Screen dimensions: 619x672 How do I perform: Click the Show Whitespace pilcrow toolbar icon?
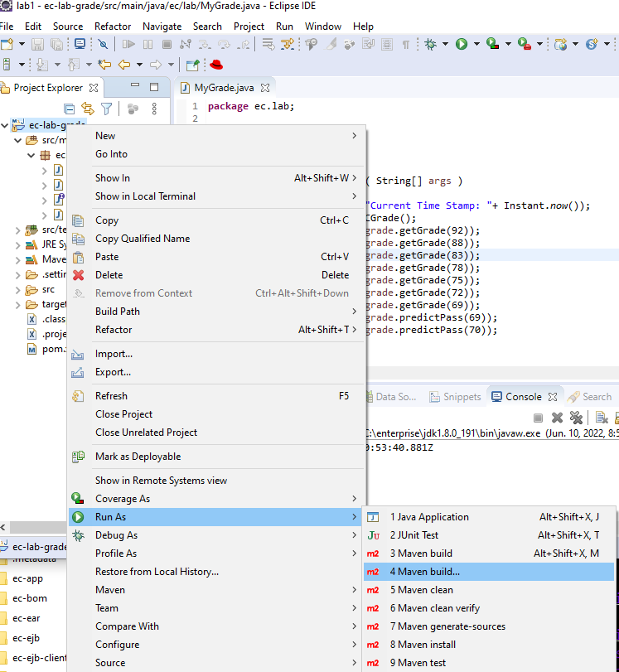click(x=405, y=45)
